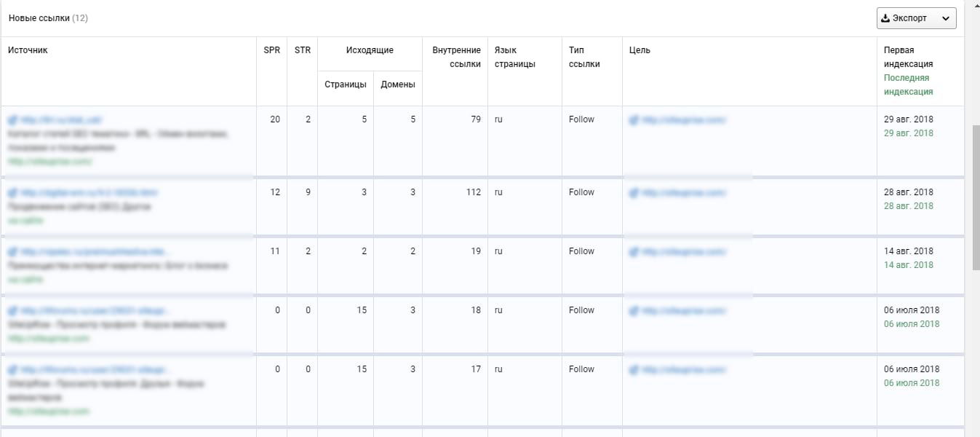Click the Домены sub-column header

click(x=398, y=84)
